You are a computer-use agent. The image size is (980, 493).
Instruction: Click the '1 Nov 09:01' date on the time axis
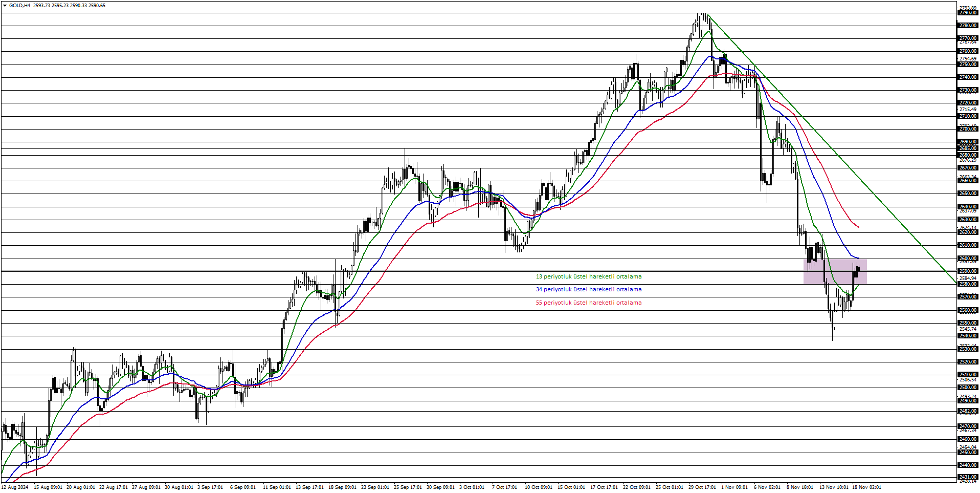coord(734,487)
